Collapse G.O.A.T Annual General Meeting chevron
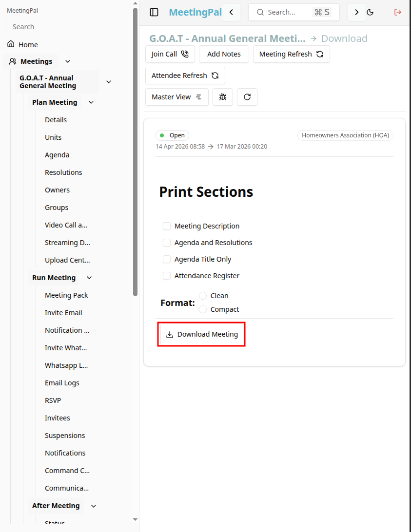The height and width of the screenshot is (532, 411). click(109, 82)
